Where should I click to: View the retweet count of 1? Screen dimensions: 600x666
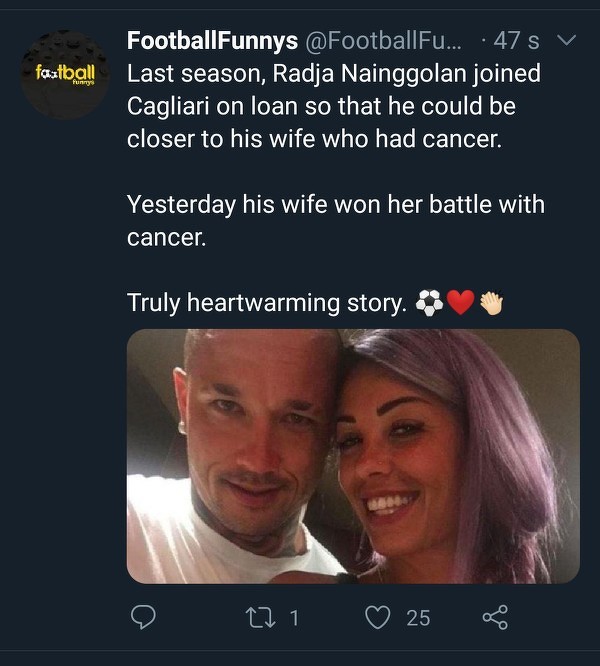point(294,618)
